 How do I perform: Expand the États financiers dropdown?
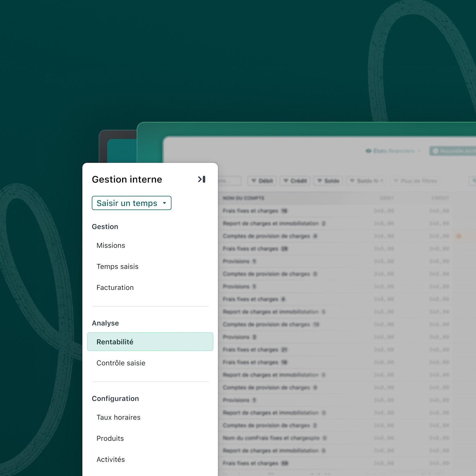(420, 151)
